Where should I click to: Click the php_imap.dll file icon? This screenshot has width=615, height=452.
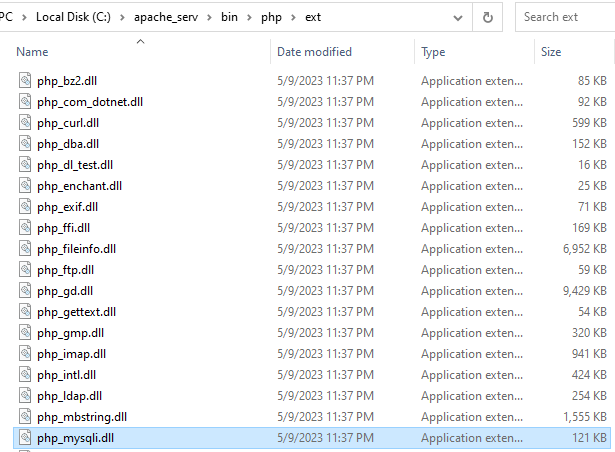point(25,353)
